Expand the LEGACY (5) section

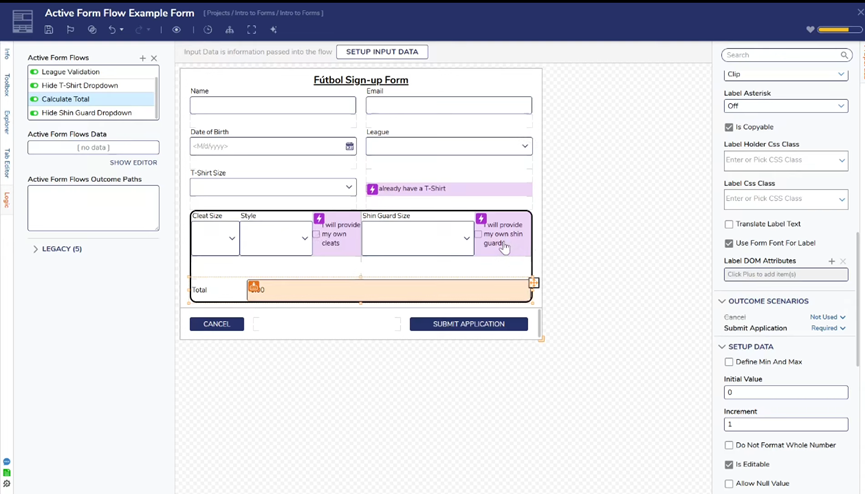(x=35, y=249)
